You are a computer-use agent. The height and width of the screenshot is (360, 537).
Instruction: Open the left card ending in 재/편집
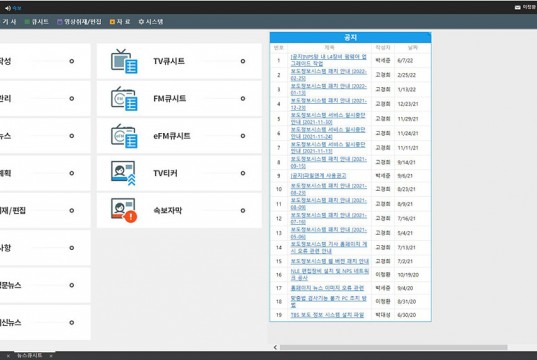coord(45,210)
